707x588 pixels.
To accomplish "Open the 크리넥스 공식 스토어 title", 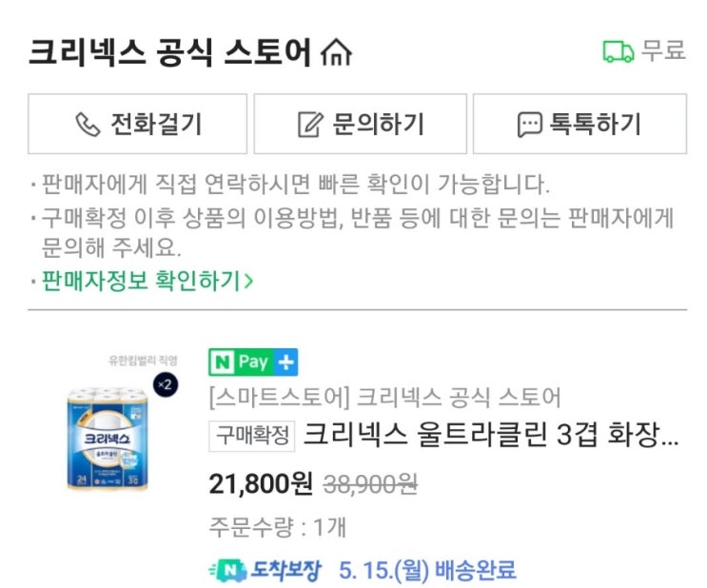I will point(170,51).
